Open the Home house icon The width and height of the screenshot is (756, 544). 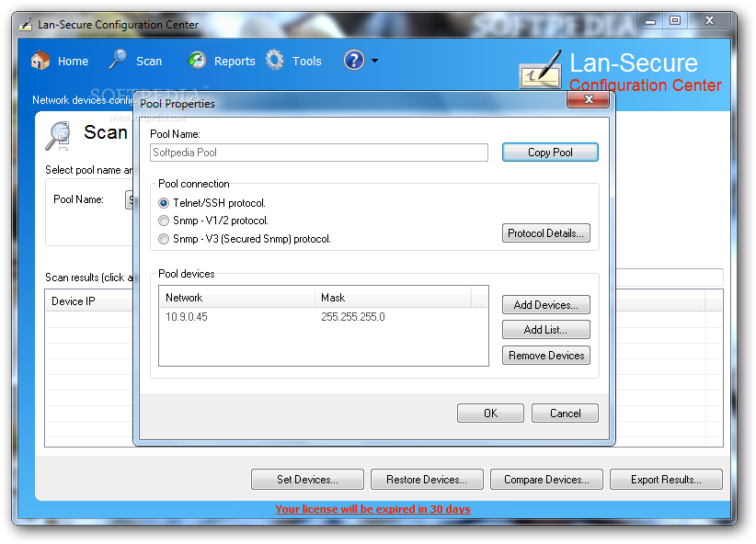[40, 61]
